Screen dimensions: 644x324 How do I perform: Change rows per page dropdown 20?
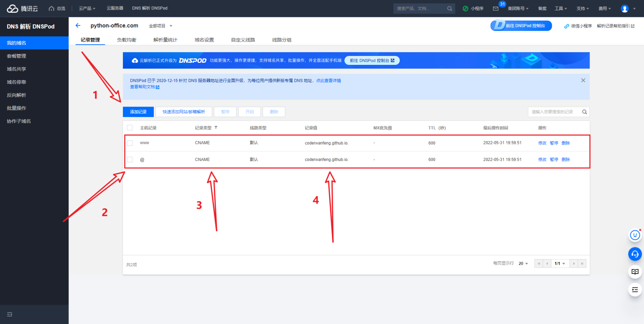(523, 264)
